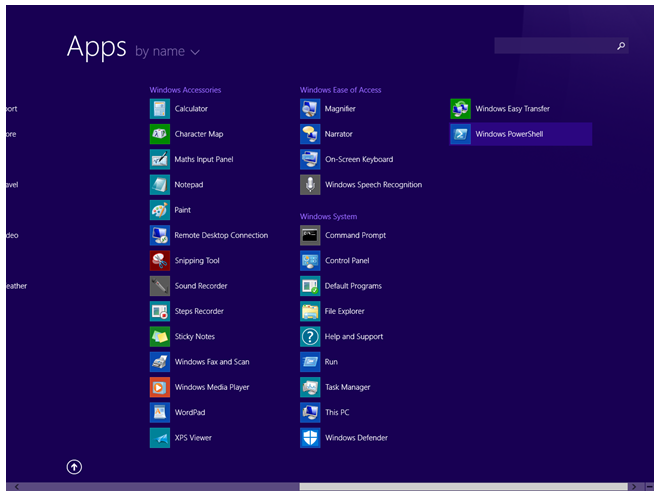Click the chevron next to 'by name'
This screenshot has width=659, height=496.
pos(195,53)
